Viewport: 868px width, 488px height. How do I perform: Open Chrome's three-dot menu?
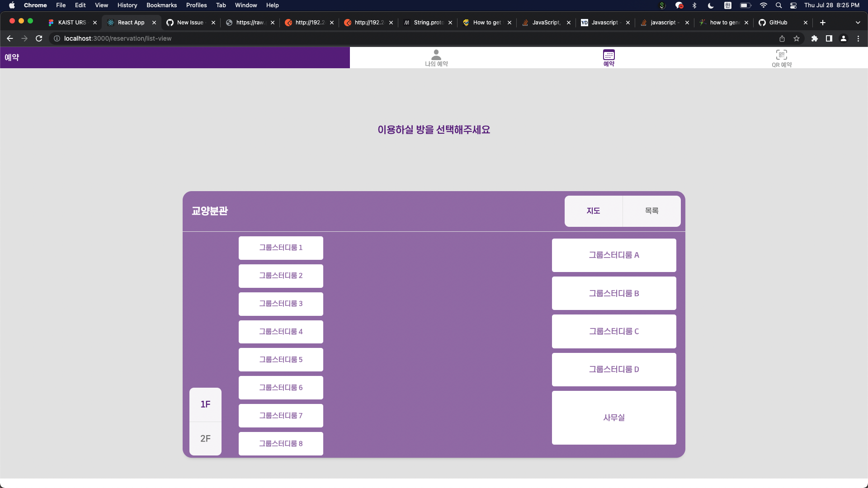858,38
